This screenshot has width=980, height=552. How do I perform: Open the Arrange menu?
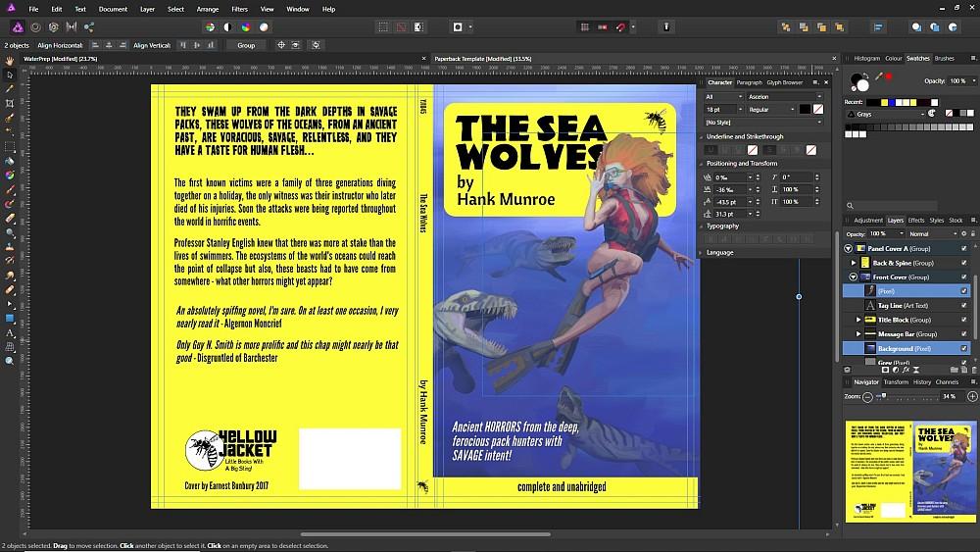pos(208,10)
